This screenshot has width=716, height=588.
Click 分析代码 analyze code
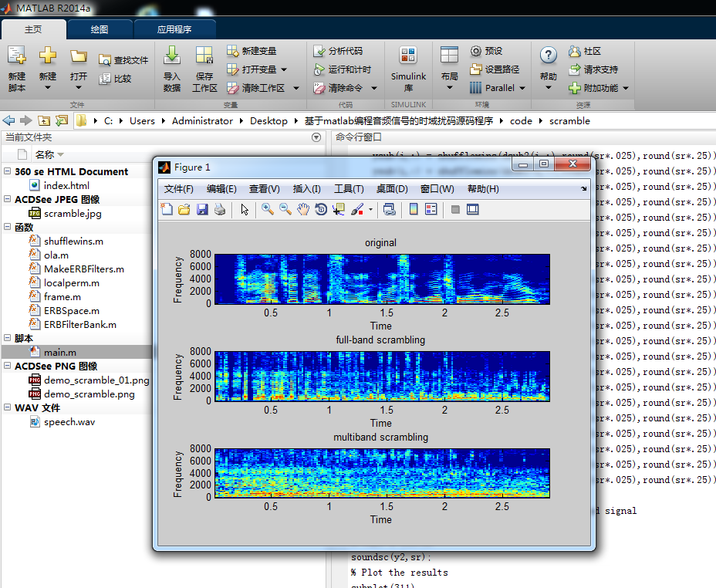point(338,51)
